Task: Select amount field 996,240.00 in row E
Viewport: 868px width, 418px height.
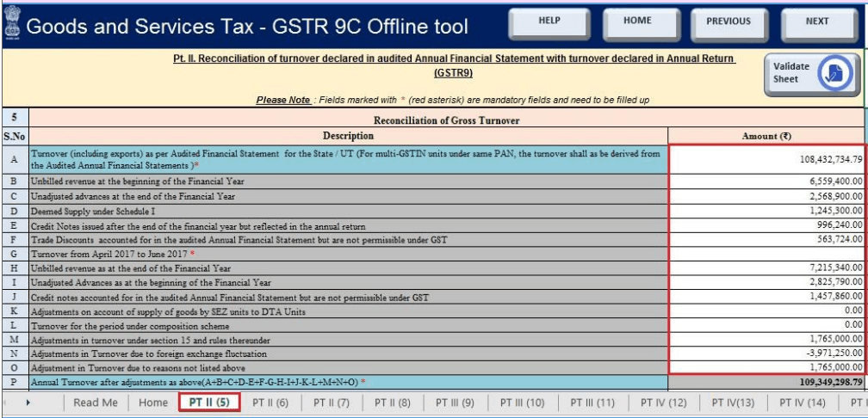Action: (x=766, y=225)
